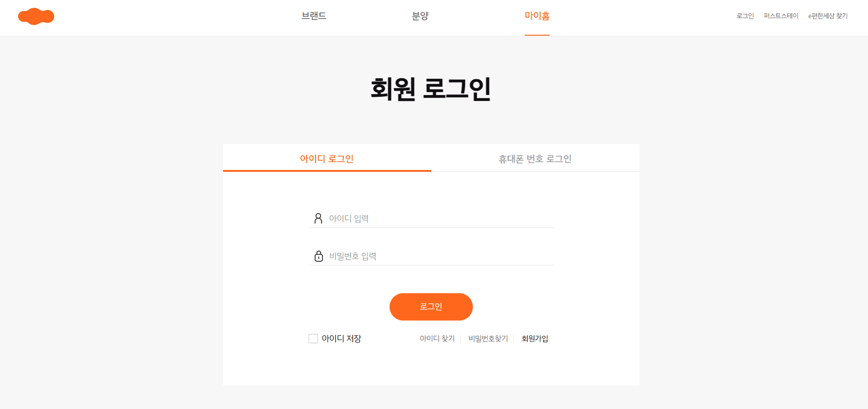The height and width of the screenshot is (409, 868).
Task: Open the 아이디 찾기 page
Action: [x=437, y=339]
